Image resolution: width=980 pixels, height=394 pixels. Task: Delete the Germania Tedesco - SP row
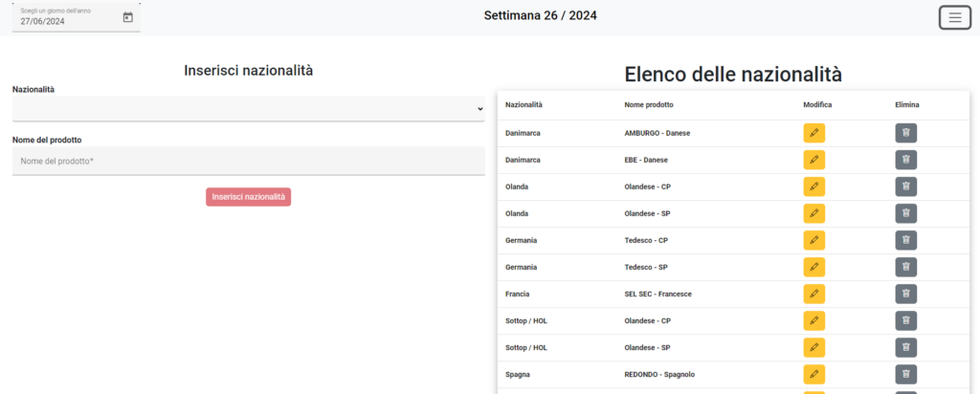point(905,267)
